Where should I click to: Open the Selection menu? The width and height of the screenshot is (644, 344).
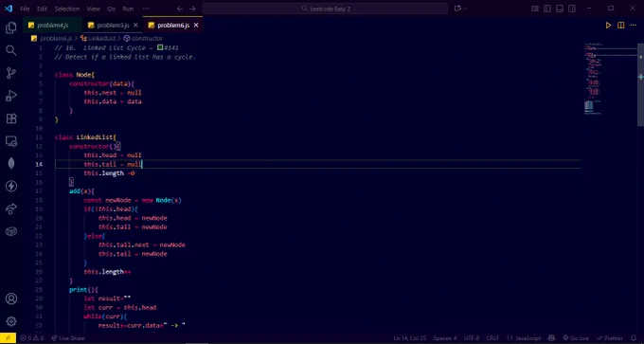coord(67,9)
